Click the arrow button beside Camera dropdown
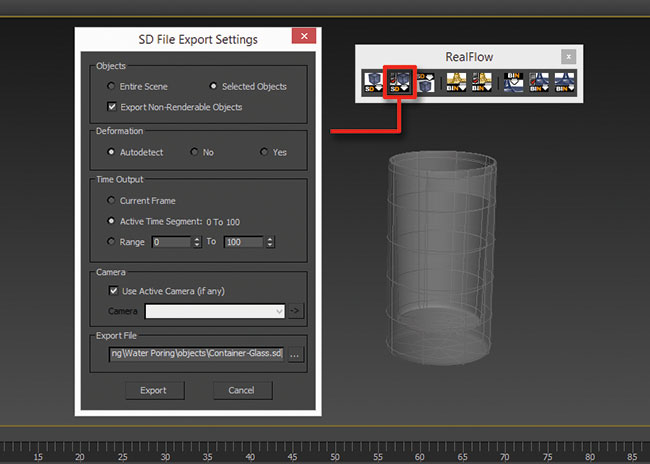 click(x=295, y=311)
